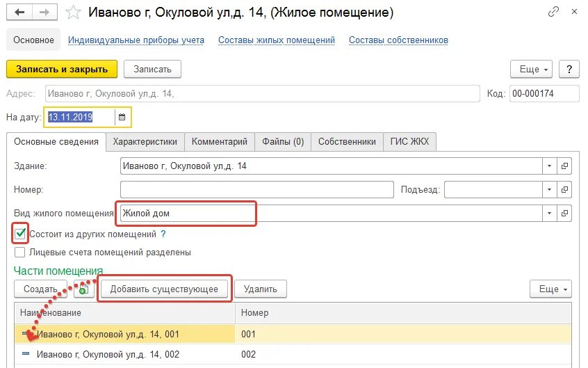
Task: Click the back navigation arrow
Action: click(19, 12)
